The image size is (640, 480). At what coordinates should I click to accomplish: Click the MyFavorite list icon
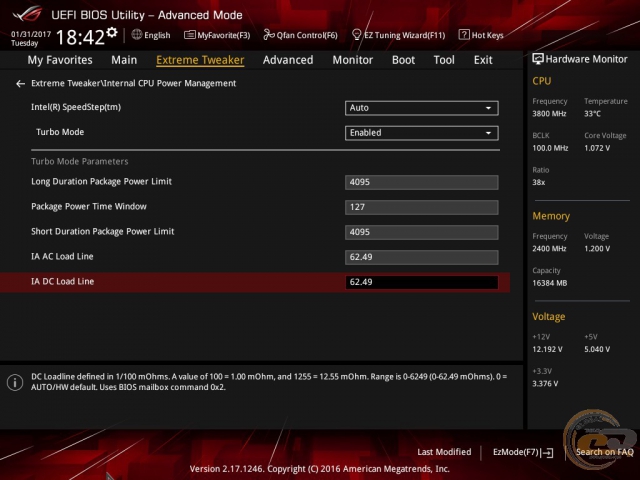click(189, 35)
